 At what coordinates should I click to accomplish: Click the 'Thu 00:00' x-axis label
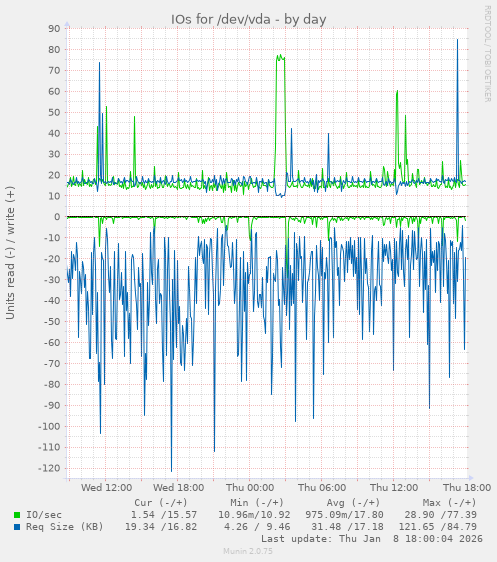pyautogui.click(x=250, y=488)
